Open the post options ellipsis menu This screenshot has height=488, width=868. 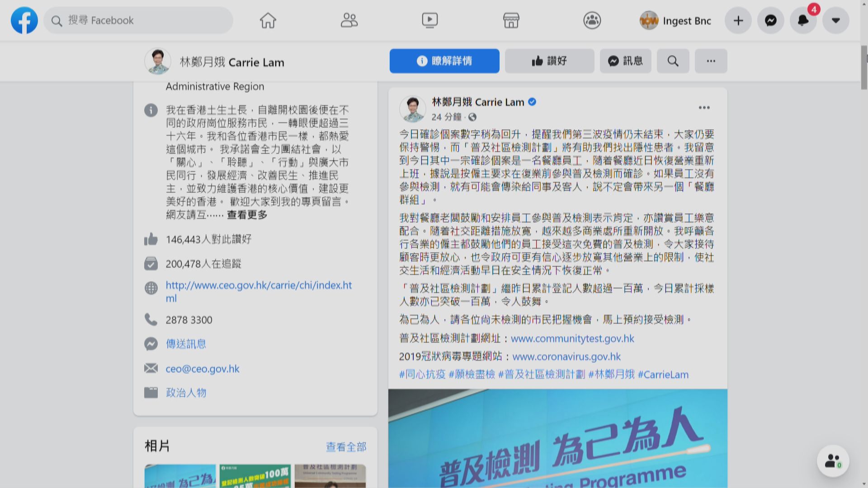click(x=704, y=107)
